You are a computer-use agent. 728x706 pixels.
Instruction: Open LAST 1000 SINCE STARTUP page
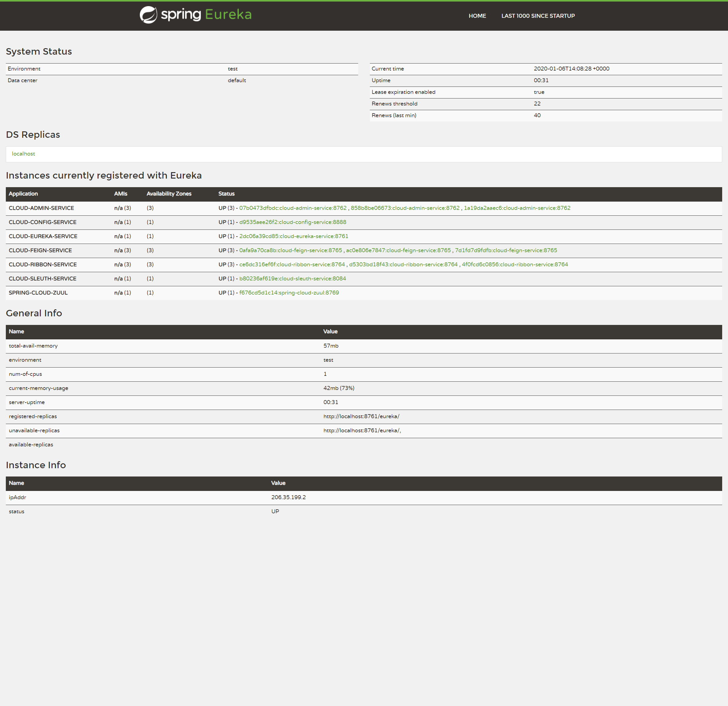538,16
